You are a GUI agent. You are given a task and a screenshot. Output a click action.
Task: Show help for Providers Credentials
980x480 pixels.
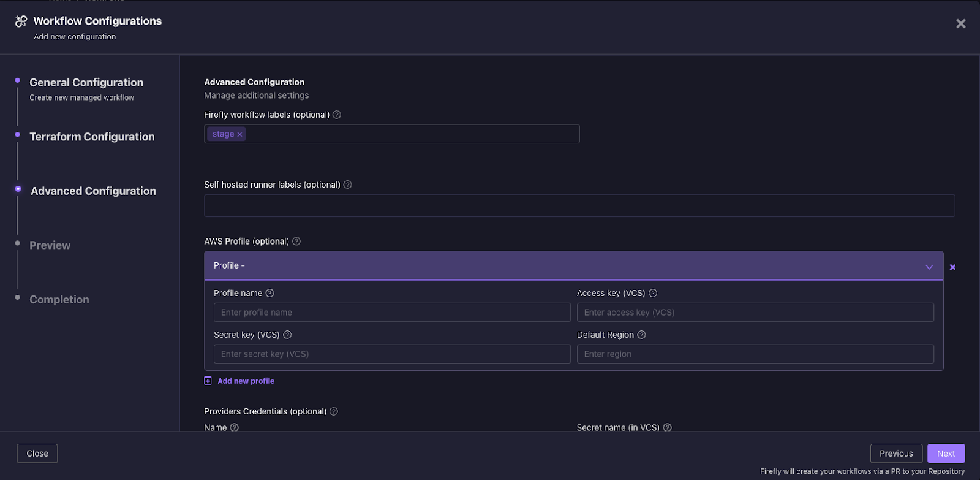click(334, 411)
